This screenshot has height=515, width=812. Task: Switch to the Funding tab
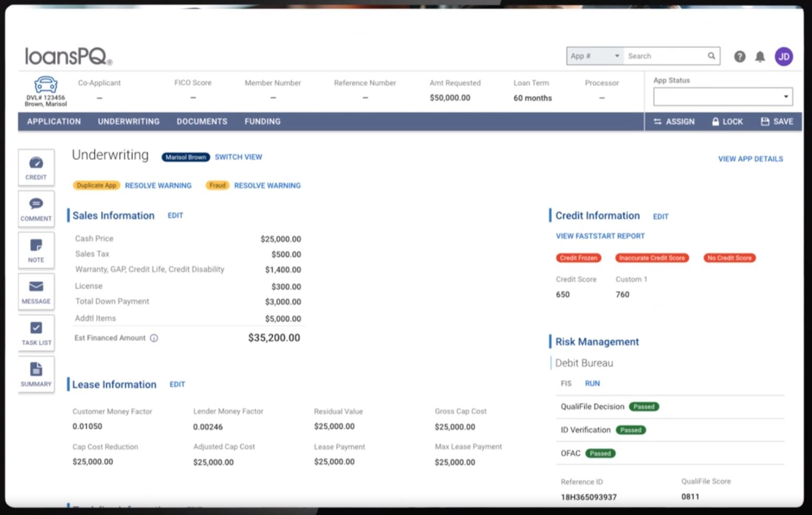262,121
